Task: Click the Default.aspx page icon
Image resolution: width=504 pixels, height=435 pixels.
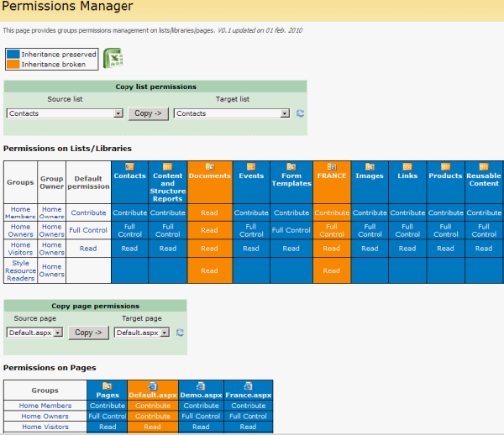Action: (153, 385)
